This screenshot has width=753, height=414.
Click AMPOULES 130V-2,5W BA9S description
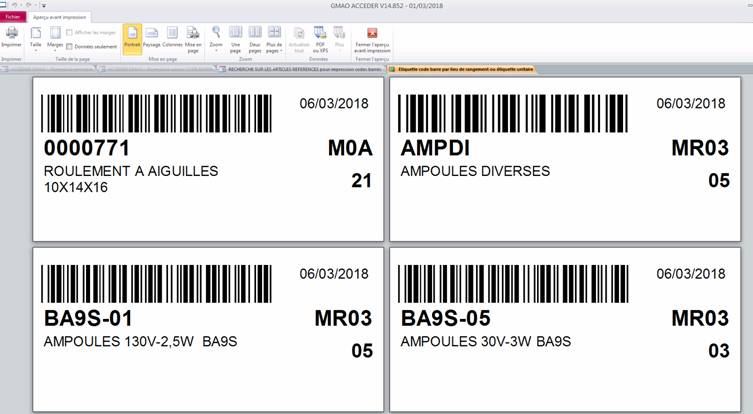point(141,341)
